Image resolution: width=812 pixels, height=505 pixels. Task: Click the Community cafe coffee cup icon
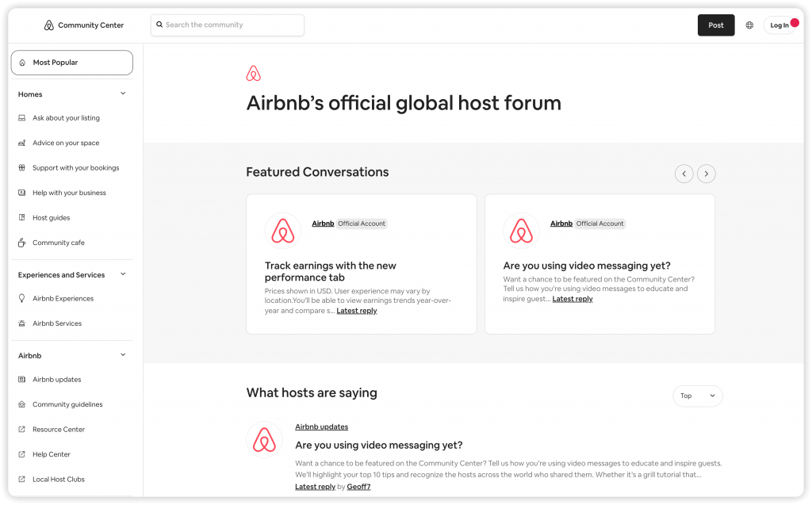pyautogui.click(x=22, y=243)
